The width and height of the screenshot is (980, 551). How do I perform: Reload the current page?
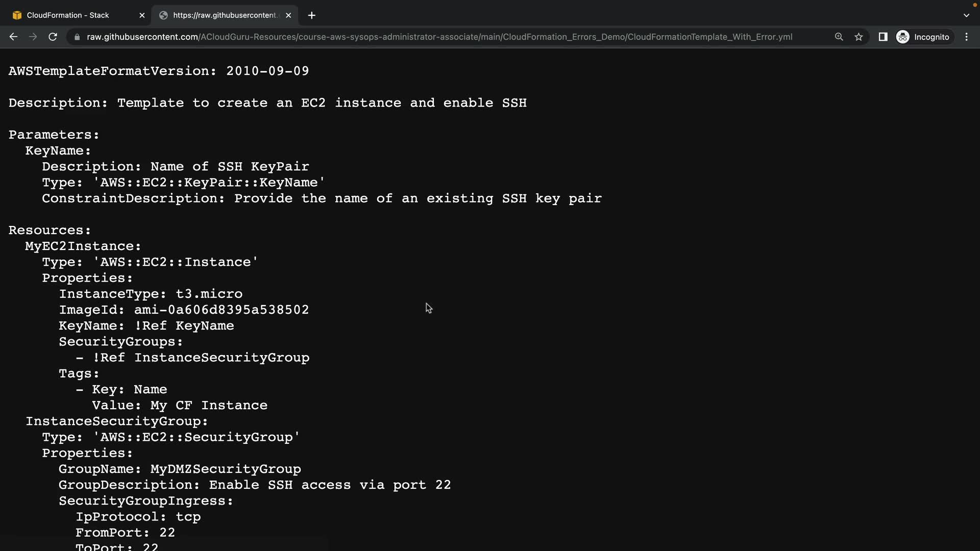click(x=53, y=37)
